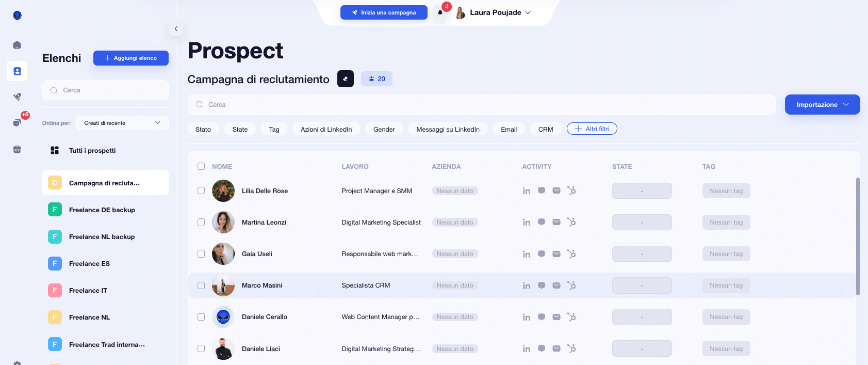Click LinkedIn icon for Lilia Delle Rose
The height and width of the screenshot is (365, 868).
click(526, 191)
